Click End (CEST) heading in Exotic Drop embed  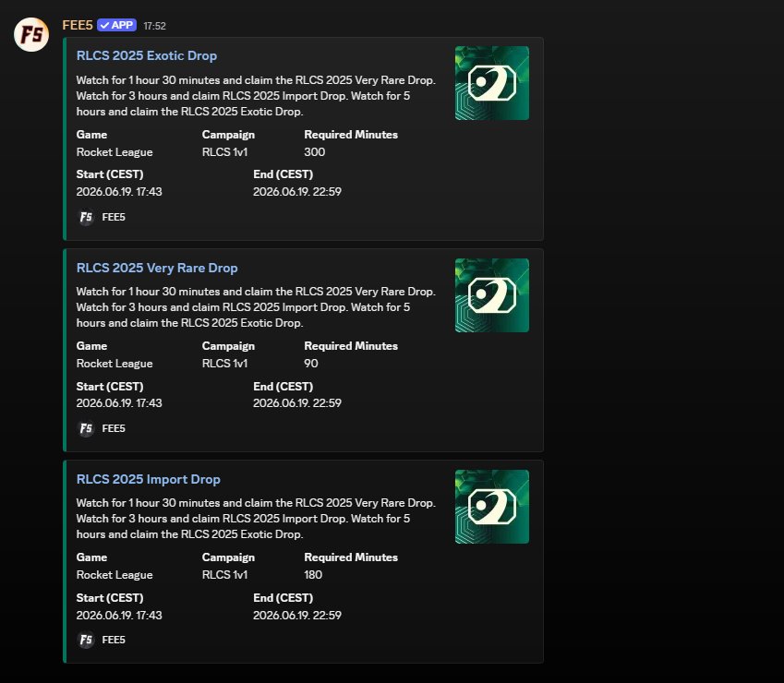[x=283, y=174]
